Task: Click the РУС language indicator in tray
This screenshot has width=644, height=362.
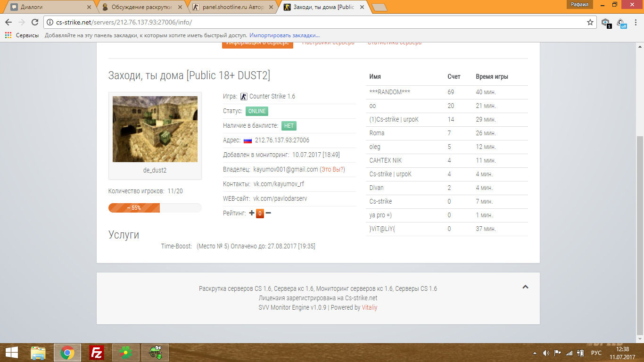Action: coord(596,353)
